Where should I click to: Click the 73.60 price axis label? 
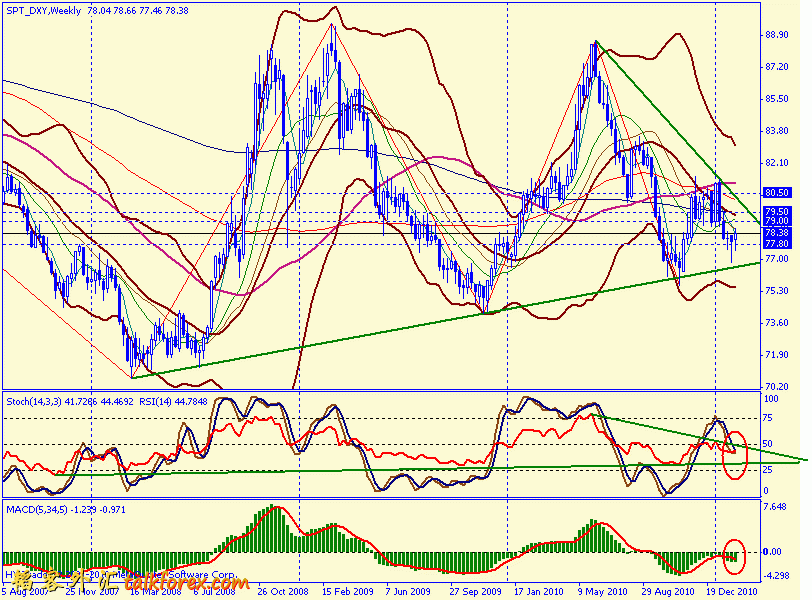pos(776,323)
